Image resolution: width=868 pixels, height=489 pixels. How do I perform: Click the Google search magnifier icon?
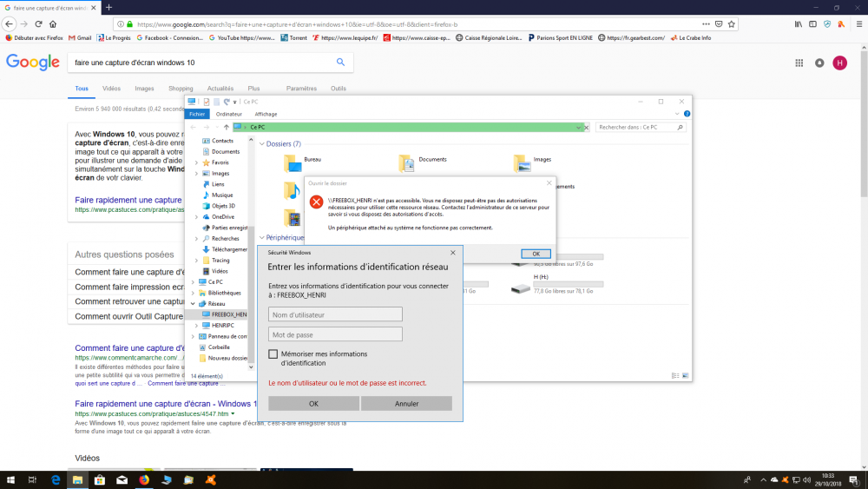pyautogui.click(x=340, y=63)
